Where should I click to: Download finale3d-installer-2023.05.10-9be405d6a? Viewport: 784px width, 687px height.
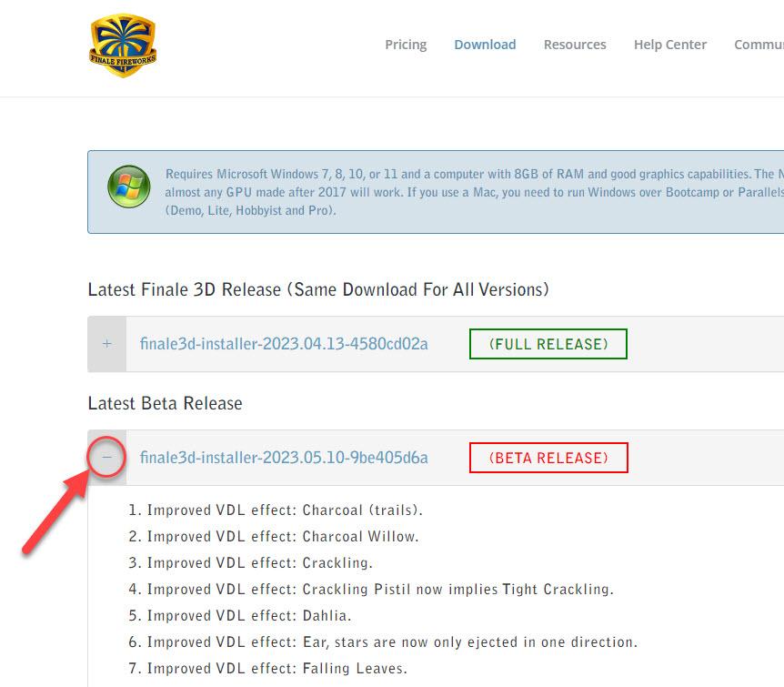pyautogui.click(x=284, y=458)
